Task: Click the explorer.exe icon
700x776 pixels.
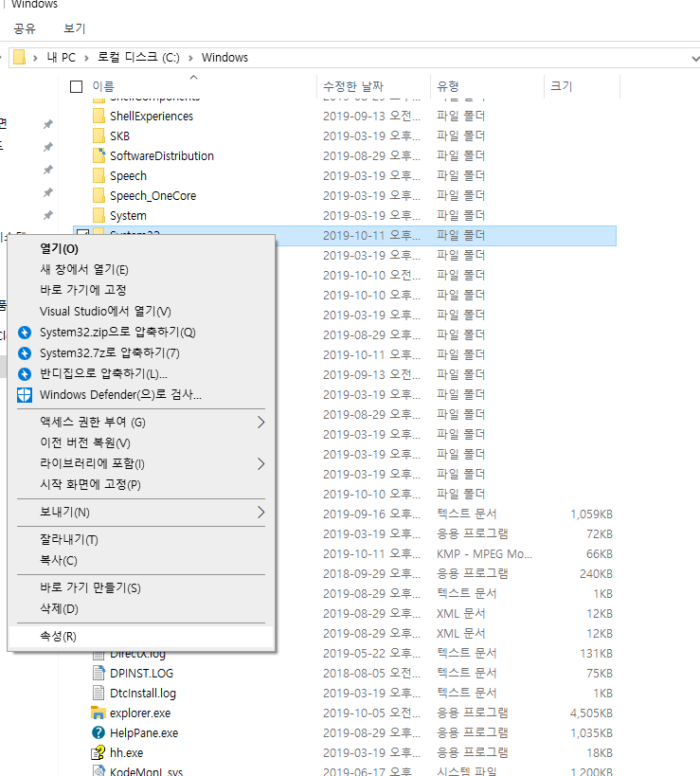Action: click(99, 713)
